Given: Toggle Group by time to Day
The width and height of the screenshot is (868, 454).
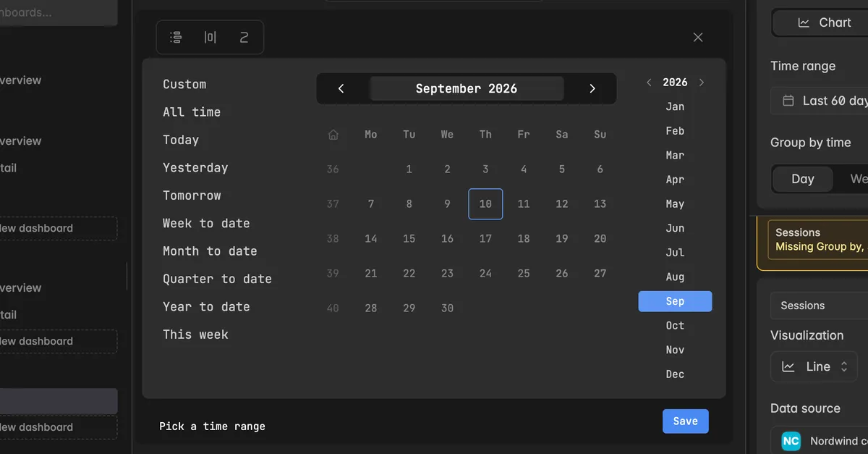Looking at the screenshot, I should point(803,179).
